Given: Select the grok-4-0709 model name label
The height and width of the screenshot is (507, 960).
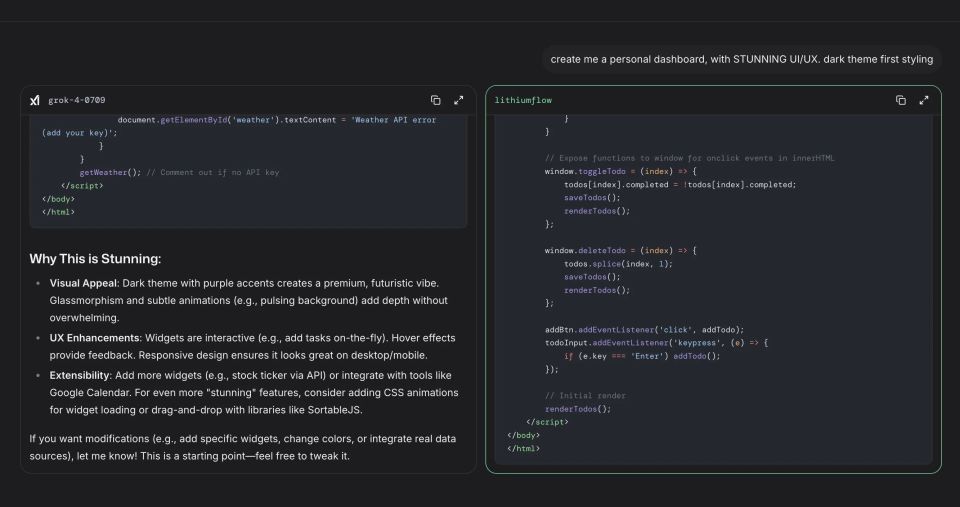Looking at the screenshot, I should click(x=74, y=100).
